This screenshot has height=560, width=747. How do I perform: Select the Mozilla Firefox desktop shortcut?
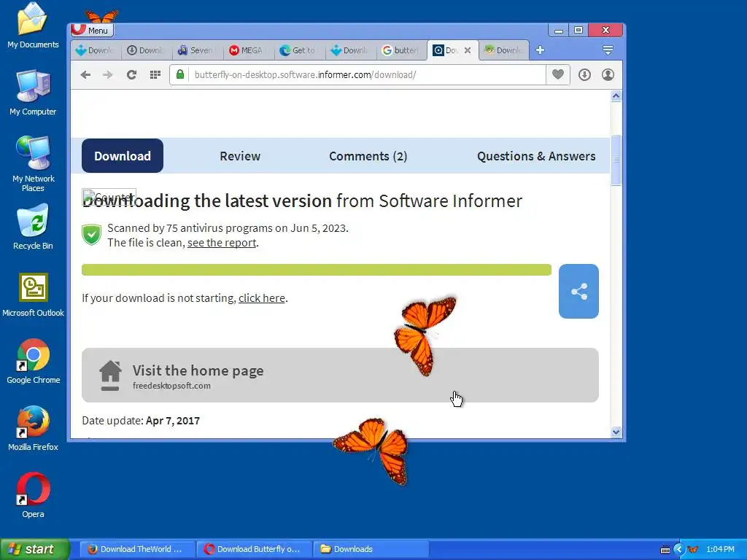[x=33, y=429]
